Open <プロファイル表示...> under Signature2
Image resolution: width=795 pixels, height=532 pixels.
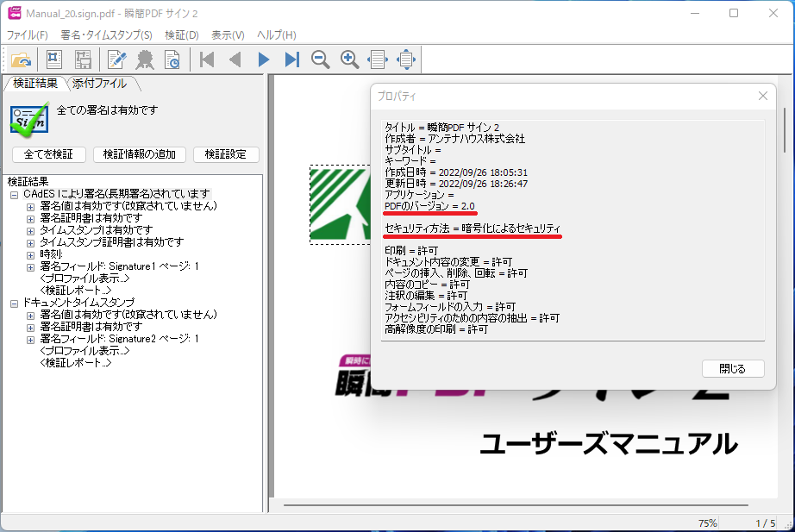85,351
